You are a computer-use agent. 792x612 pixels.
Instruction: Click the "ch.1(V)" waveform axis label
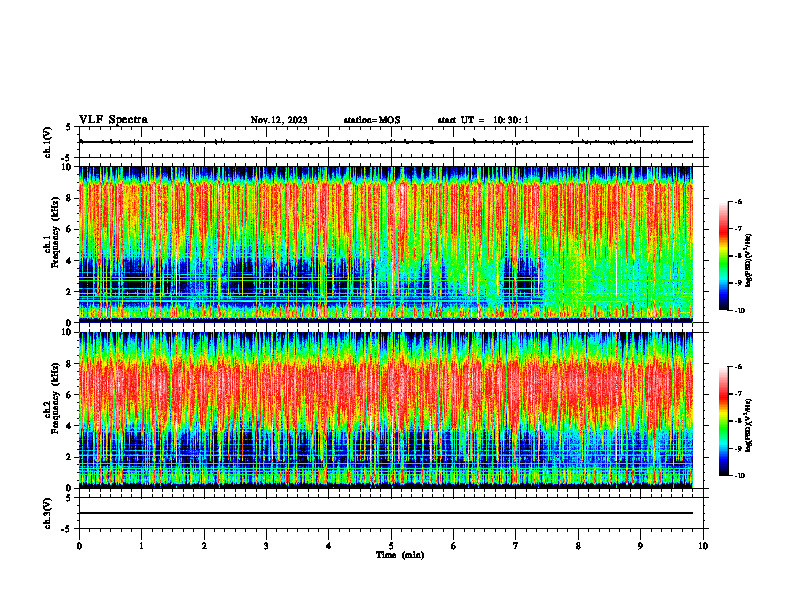pyautogui.click(x=47, y=142)
